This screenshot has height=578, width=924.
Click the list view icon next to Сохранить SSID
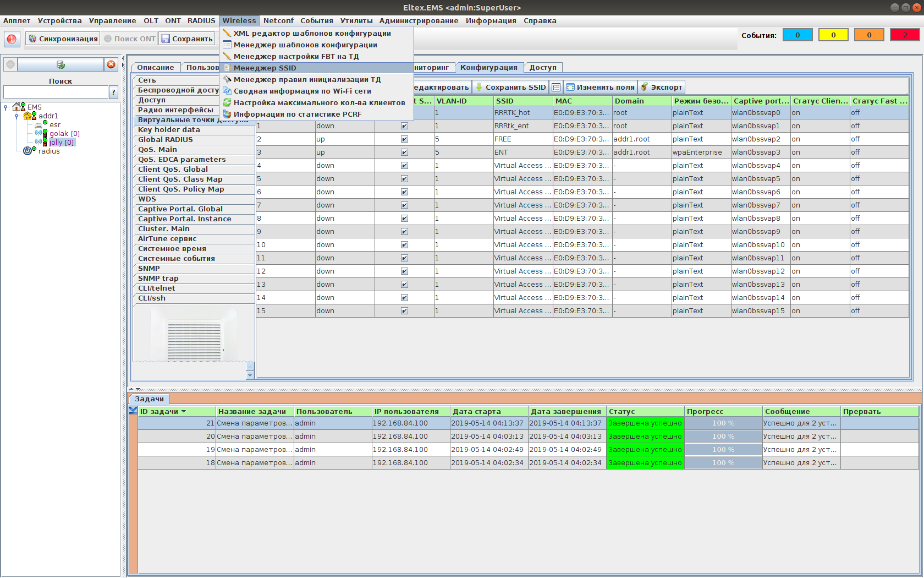pyautogui.click(x=556, y=88)
